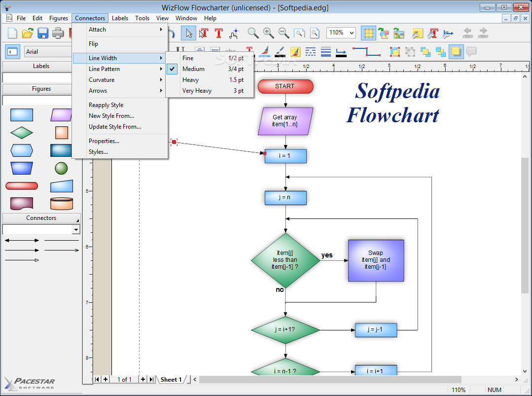Print using the printer icon
This screenshot has width=532, height=396.
point(58,33)
